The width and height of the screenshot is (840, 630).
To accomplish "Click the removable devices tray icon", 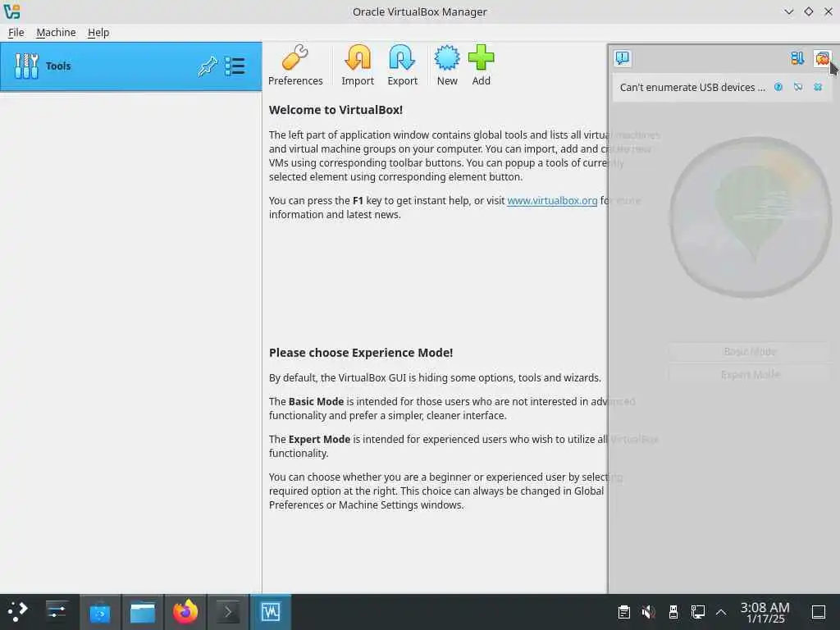I will [673, 612].
